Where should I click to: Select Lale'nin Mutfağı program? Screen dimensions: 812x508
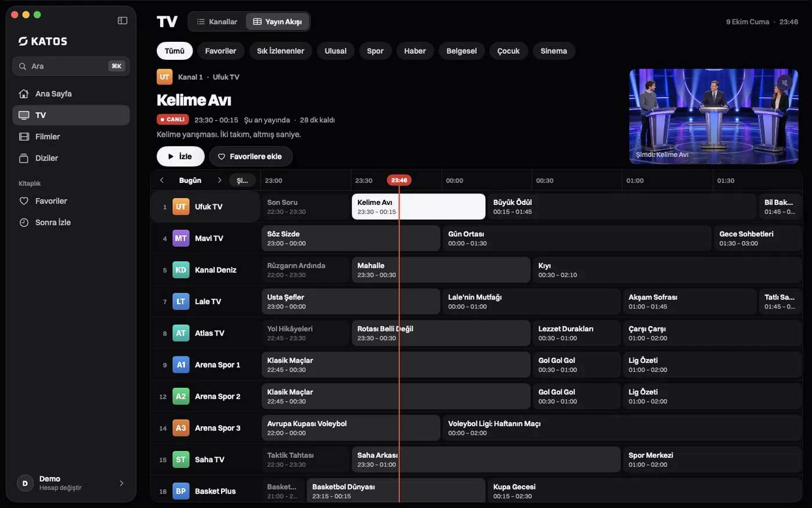[531, 301]
